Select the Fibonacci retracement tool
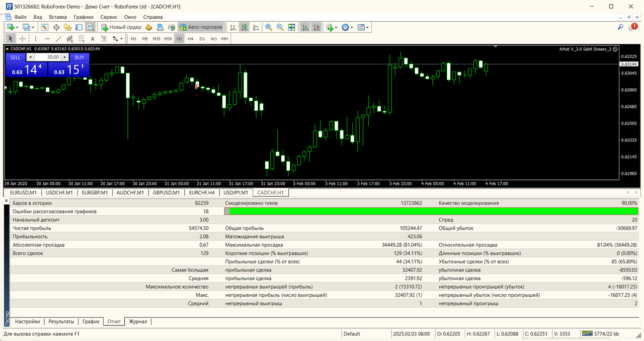Viewport: 644px width, 341px height. pos(80,38)
